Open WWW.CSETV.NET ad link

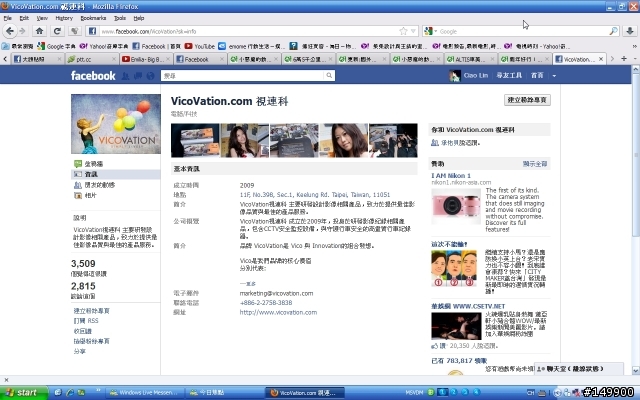[x=468, y=306]
